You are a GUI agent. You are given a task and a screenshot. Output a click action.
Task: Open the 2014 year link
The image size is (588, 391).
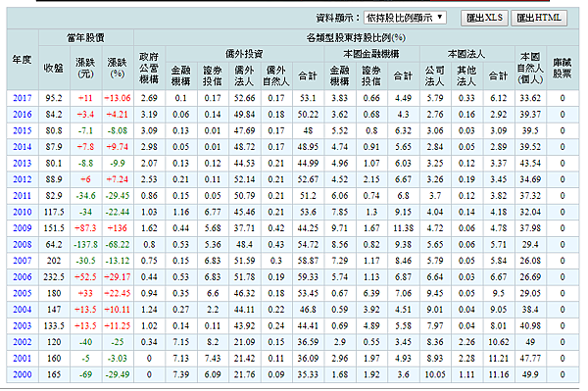(x=23, y=147)
